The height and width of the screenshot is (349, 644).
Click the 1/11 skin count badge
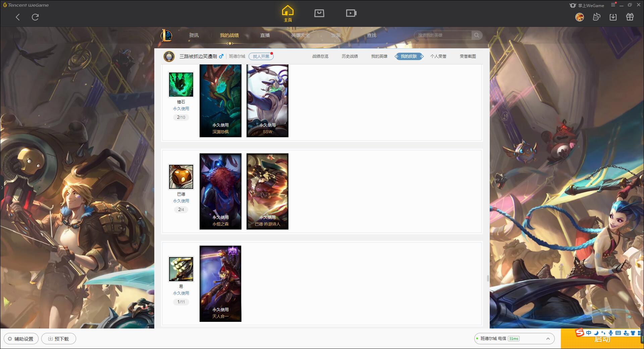pyautogui.click(x=181, y=302)
